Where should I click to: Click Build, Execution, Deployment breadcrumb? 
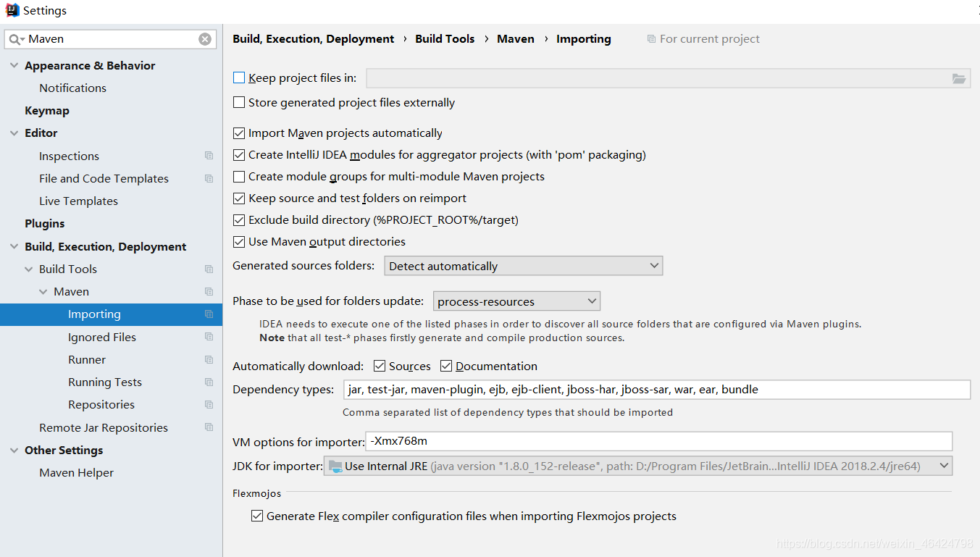[x=314, y=39]
